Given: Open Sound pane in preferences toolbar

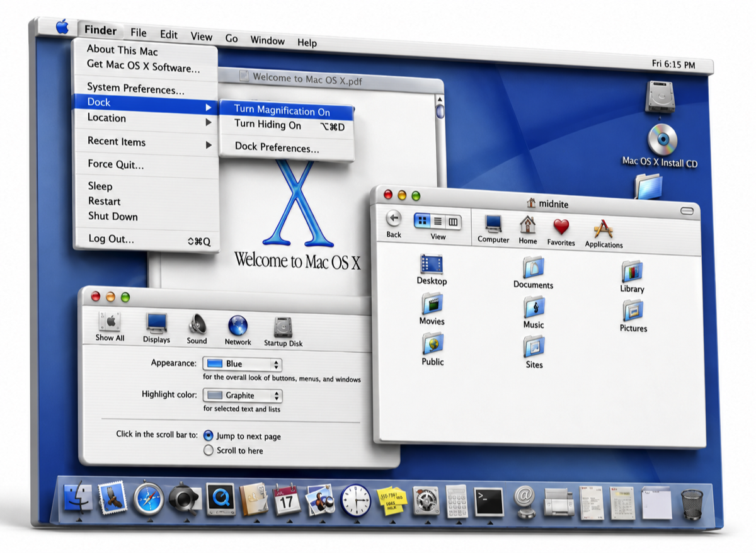Looking at the screenshot, I should (x=197, y=329).
